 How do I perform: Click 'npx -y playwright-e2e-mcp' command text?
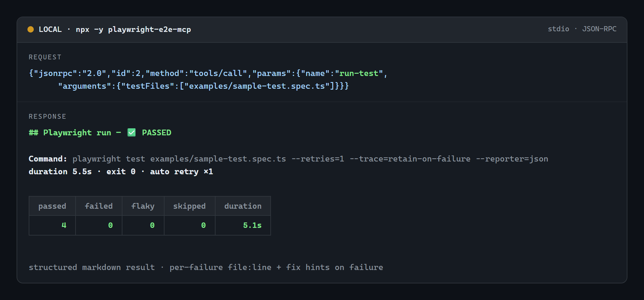tap(133, 29)
